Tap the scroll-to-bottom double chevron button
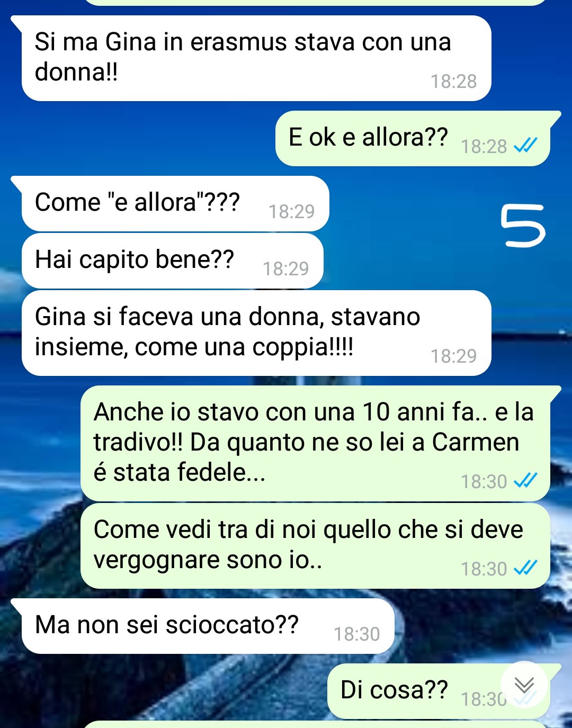Screen dimensions: 572x728 click(x=524, y=685)
